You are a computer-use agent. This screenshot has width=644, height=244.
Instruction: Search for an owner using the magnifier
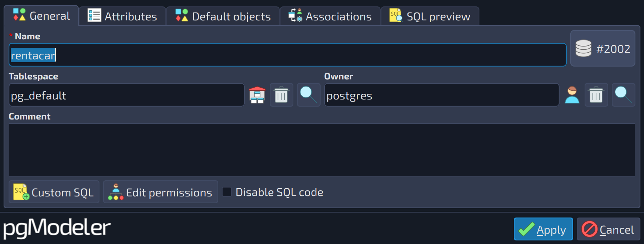click(623, 95)
